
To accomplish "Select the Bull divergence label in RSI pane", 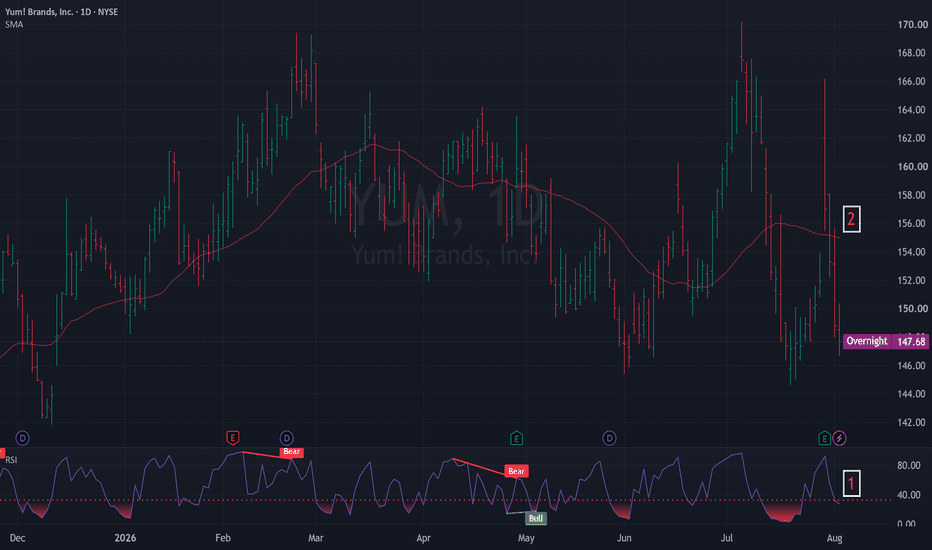I will 536,518.
